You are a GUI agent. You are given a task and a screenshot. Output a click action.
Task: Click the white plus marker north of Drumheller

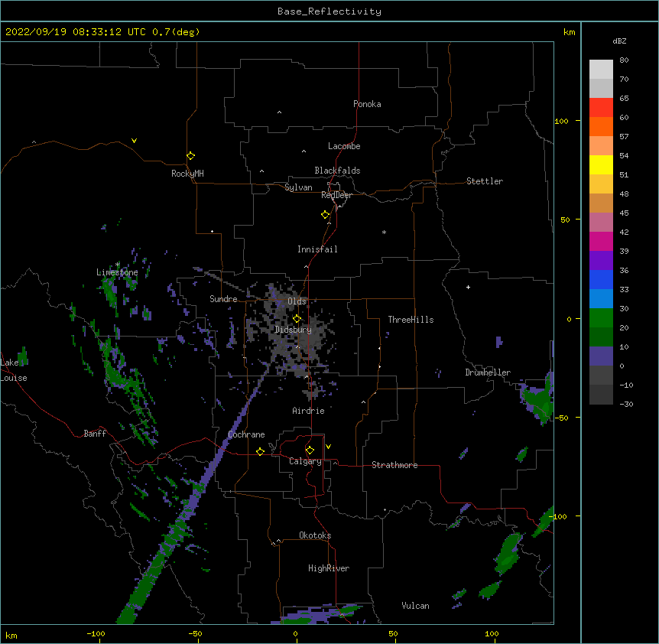click(x=468, y=287)
